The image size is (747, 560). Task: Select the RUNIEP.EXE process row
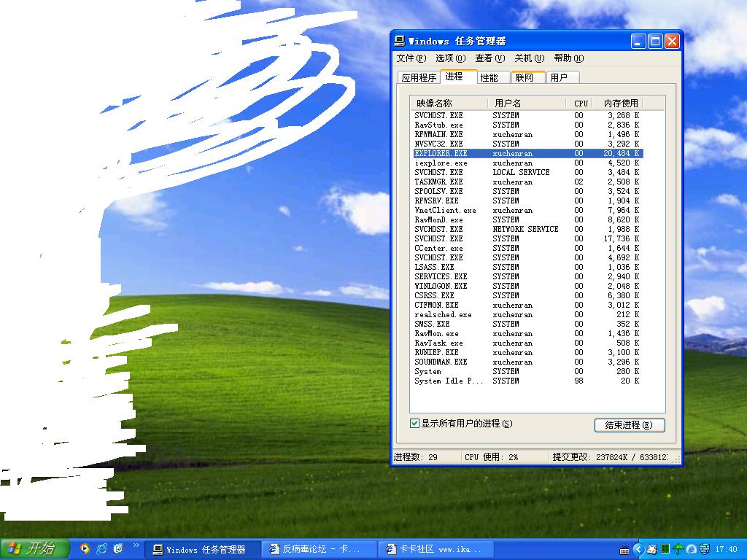tap(528, 352)
